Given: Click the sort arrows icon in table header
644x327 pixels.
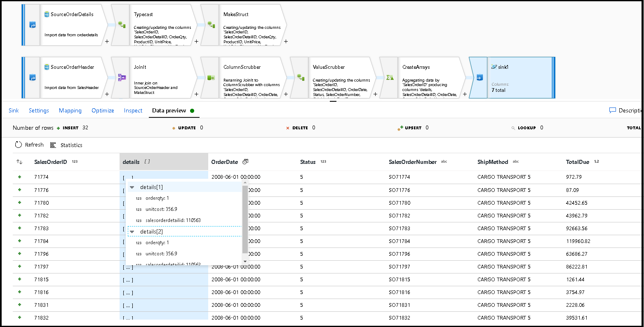Looking at the screenshot, I should coord(19,162).
